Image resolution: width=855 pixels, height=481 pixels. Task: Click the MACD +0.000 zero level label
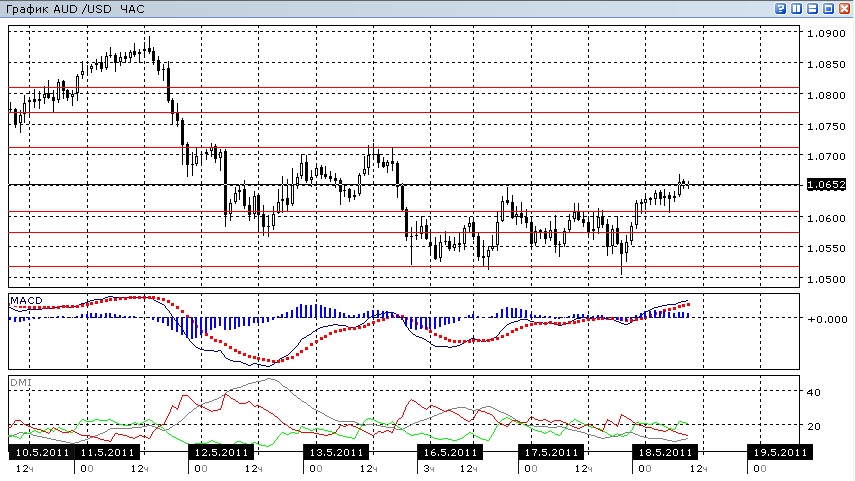(827, 319)
